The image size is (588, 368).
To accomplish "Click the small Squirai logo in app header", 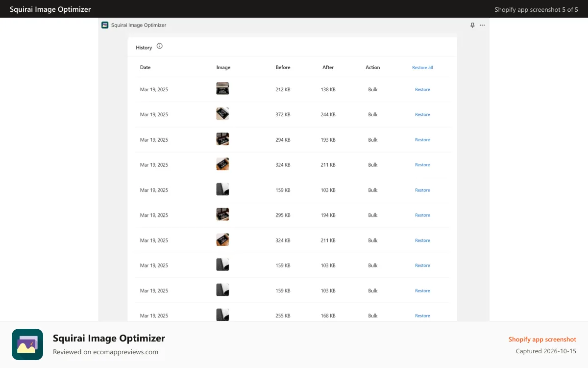I will coord(105,25).
